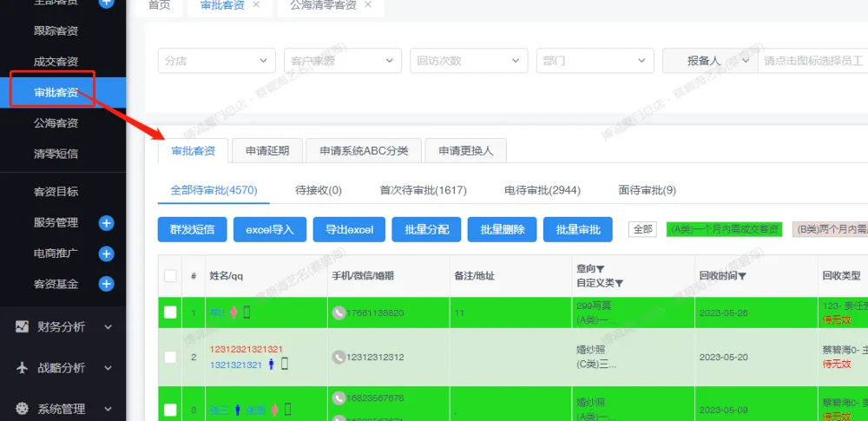868x421 pixels.
Task: Switch to the 申请延期 tab
Action: click(x=267, y=150)
